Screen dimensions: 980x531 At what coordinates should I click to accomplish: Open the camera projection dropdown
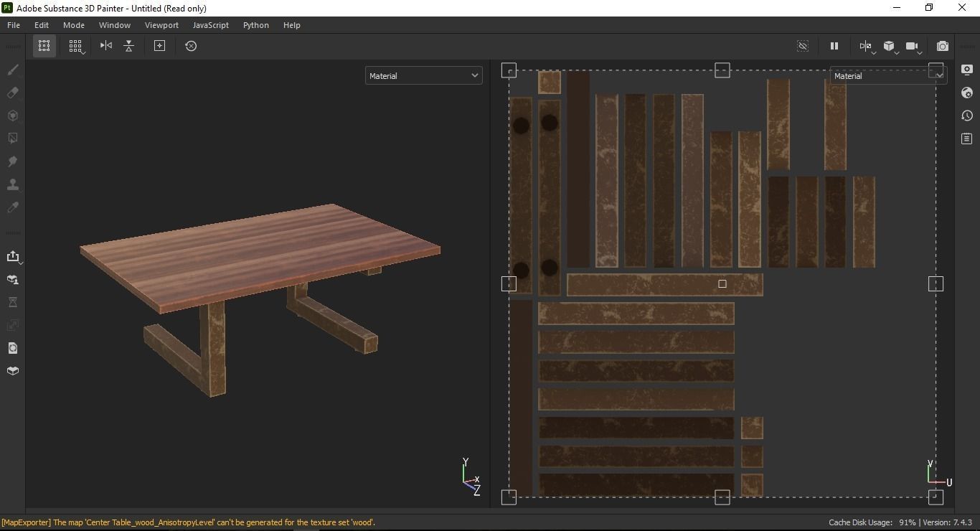click(x=913, y=46)
